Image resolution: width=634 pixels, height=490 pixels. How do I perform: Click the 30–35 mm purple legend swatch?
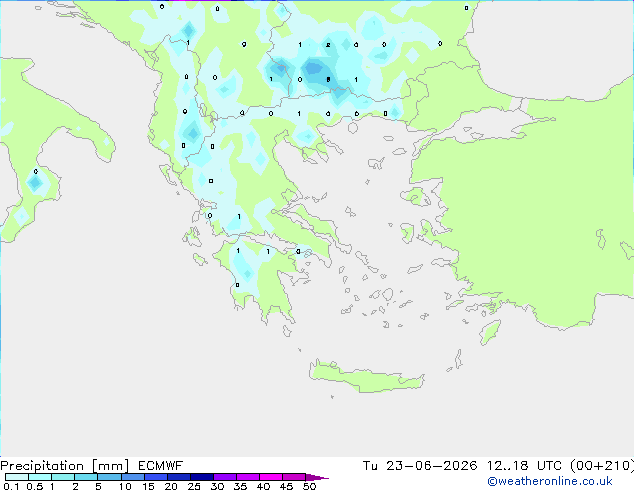(x=224, y=477)
